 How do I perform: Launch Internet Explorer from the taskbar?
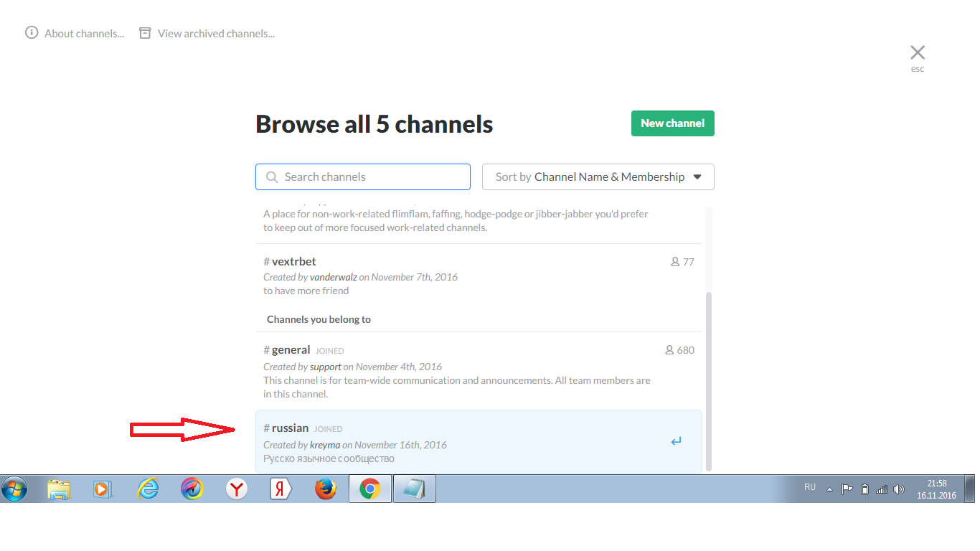(148, 489)
